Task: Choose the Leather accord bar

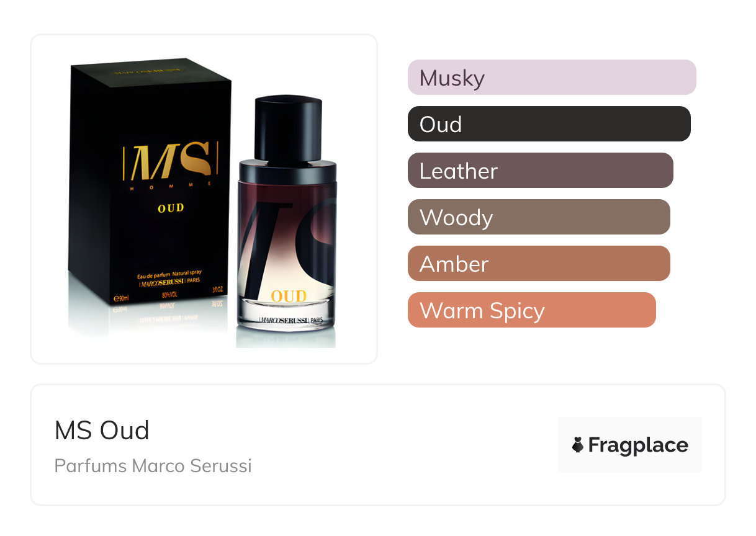Action: [x=541, y=171]
